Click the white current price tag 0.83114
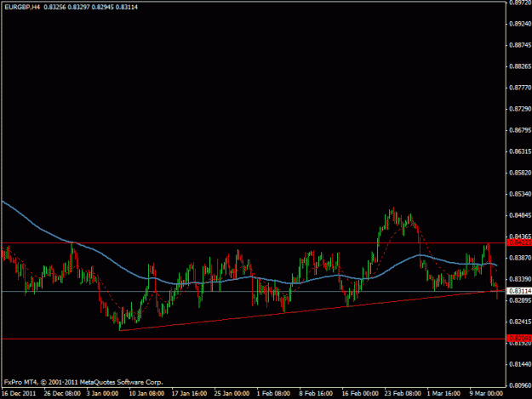This screenshot has height=399, width=532. [519, 291]
